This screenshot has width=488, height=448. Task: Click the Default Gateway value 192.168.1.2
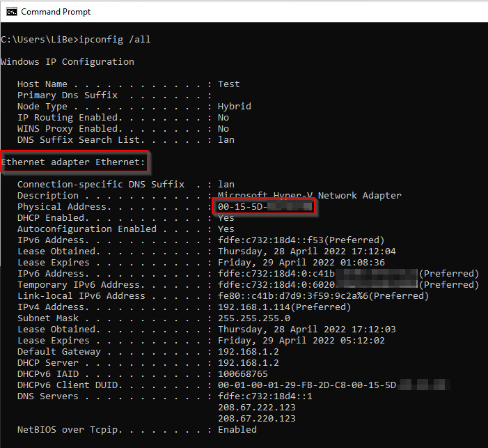click(x=248, y=351)
